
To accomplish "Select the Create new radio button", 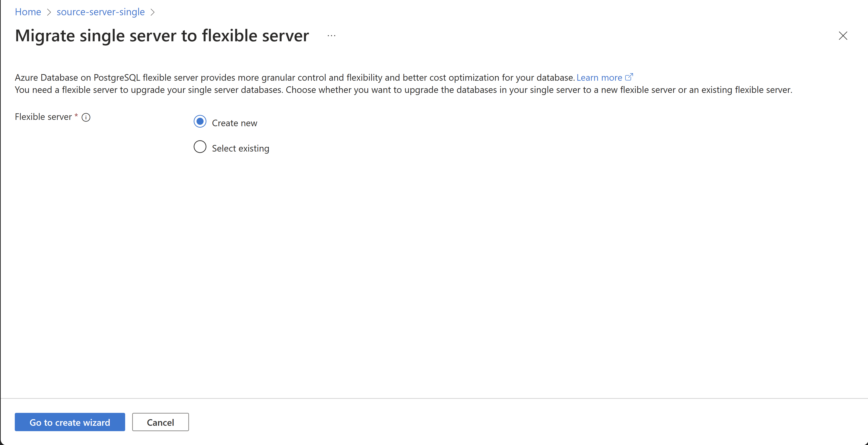I will (200, 122).
